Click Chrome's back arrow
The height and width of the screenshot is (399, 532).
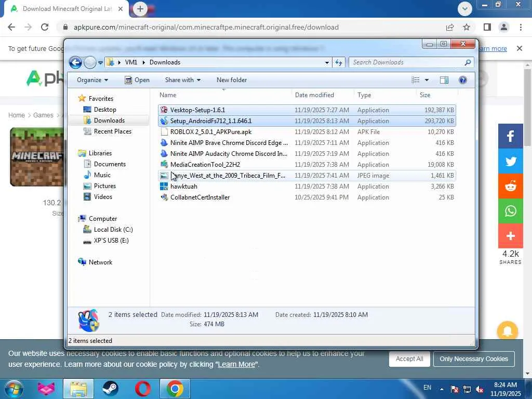11,27
